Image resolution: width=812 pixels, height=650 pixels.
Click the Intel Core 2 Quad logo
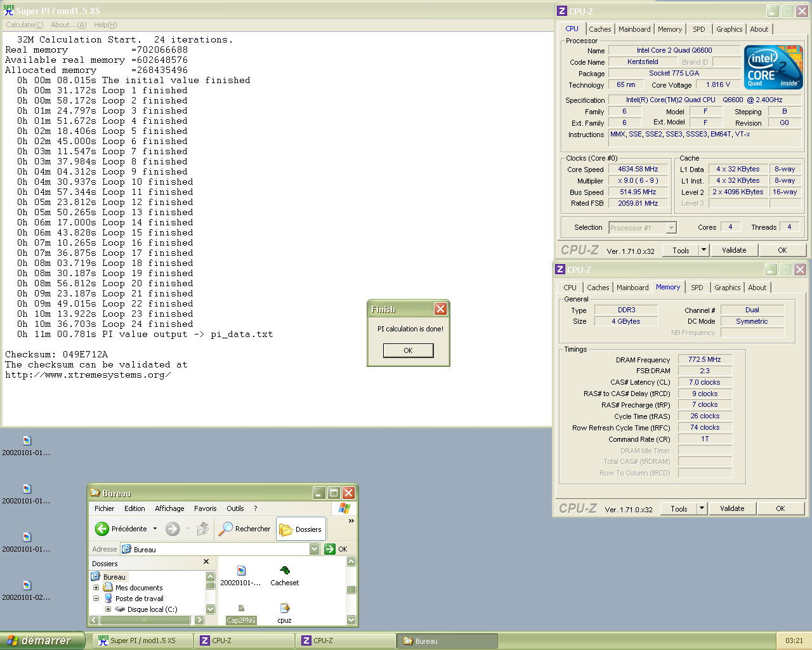[x=773, y=67]
